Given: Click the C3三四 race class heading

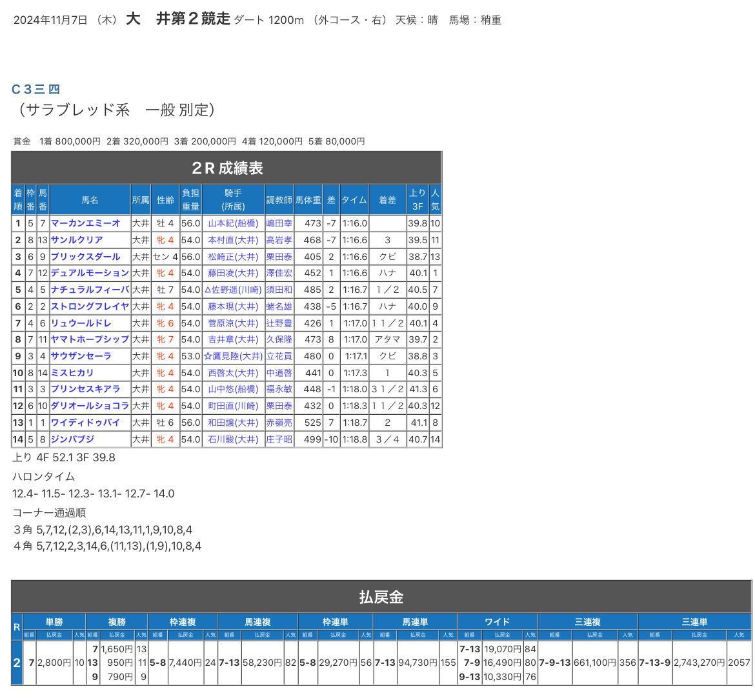Looking at the screenshot, I should click(35, 89).
